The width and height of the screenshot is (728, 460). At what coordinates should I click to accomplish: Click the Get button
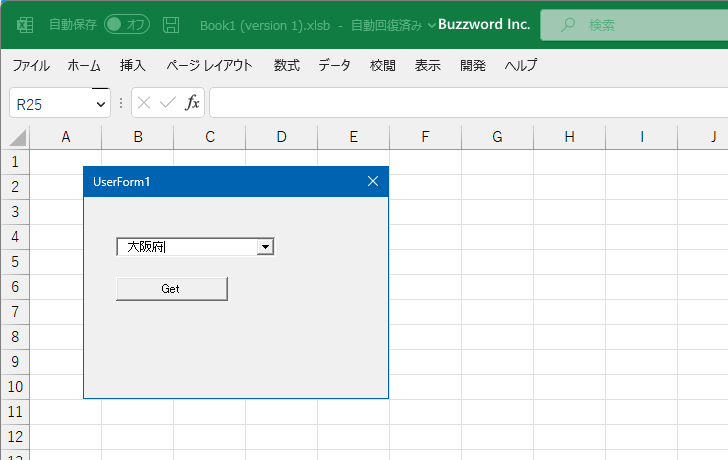tap(172, 289)
